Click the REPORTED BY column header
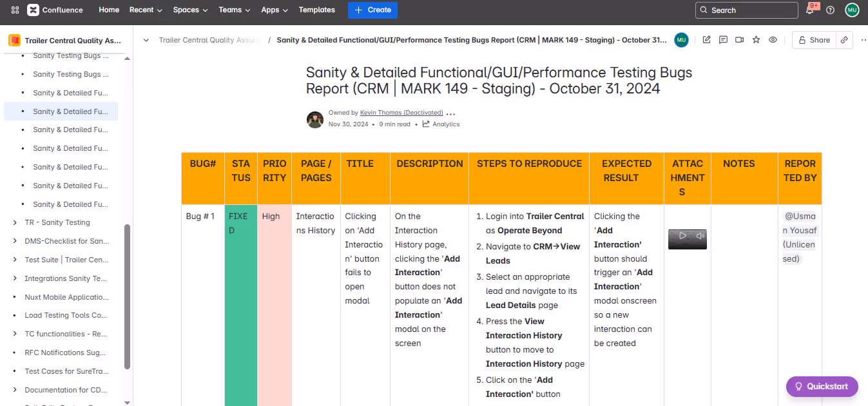The height and width of the screenshot is (406, 868). coord(800,179)
